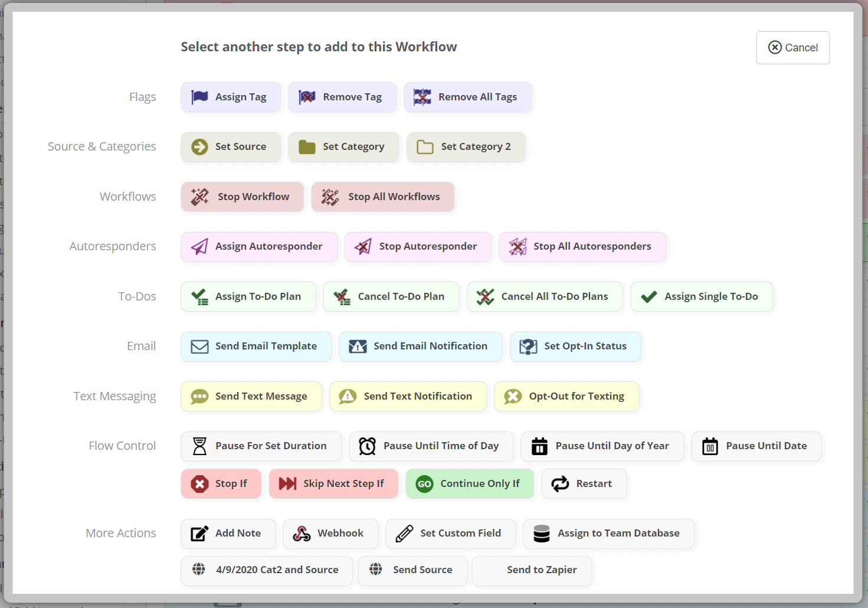Screen dimensions: 868x608
Task: Choose Stop All Autoresponders label
Action: click(592, 246)
